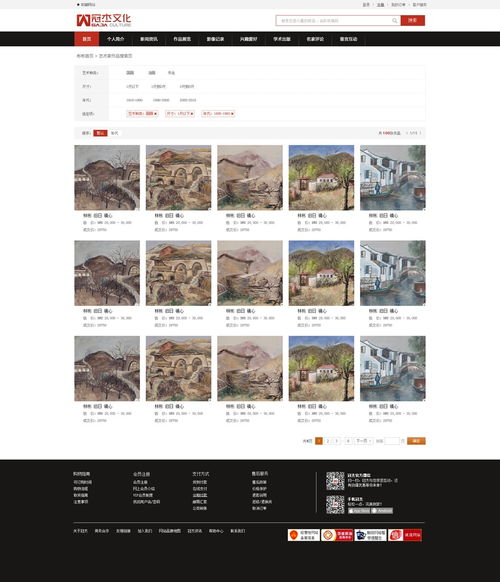500x582 pixels.
Task: Open third-row green hills cottage painting thumbnail
Action: (x=321, y=369)
